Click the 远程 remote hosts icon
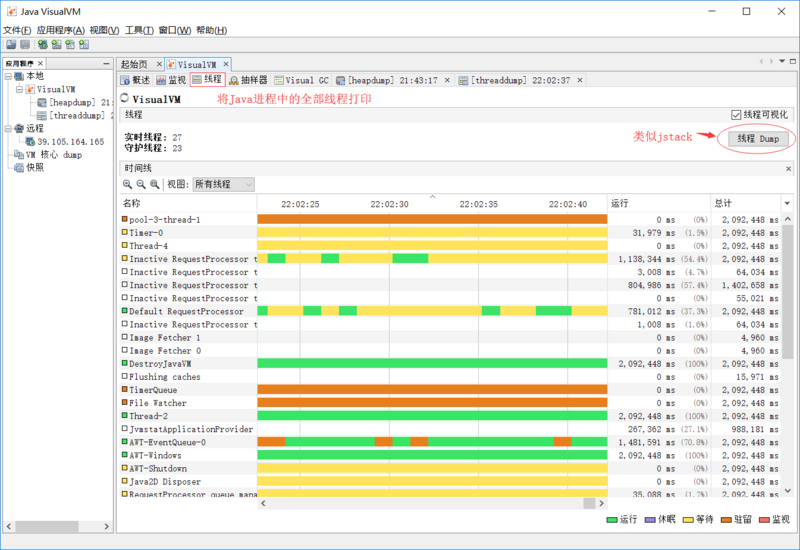800x550 pixels. [x=19, y=129]
